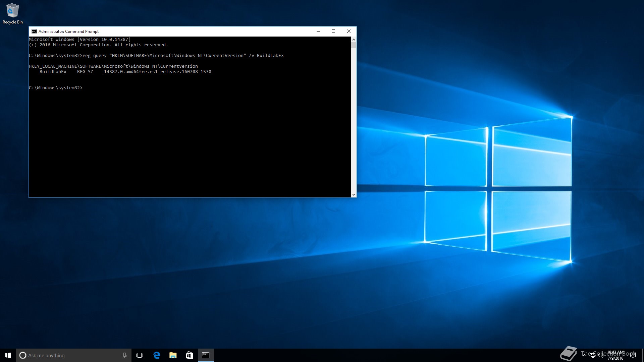This screenshot has width=644, height=362.
Task: Click the Command Prompt taskbar button
Action: (206, 355)
